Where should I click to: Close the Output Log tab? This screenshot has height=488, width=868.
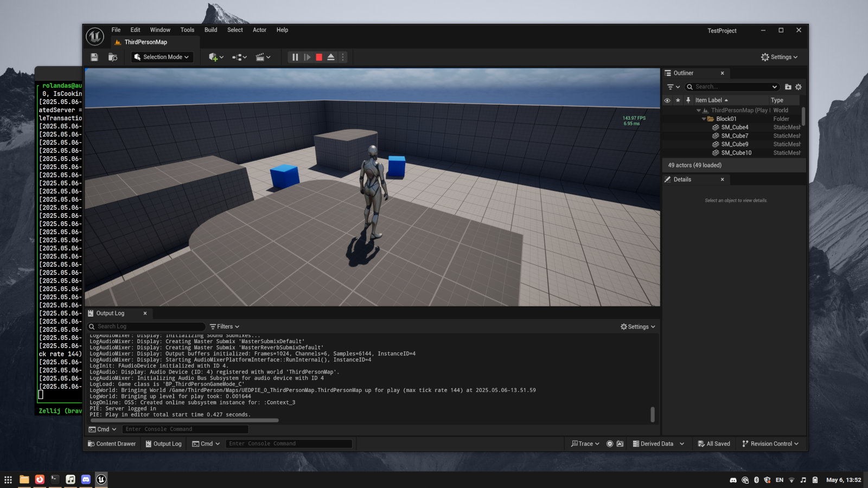click(x=145, y=313)
